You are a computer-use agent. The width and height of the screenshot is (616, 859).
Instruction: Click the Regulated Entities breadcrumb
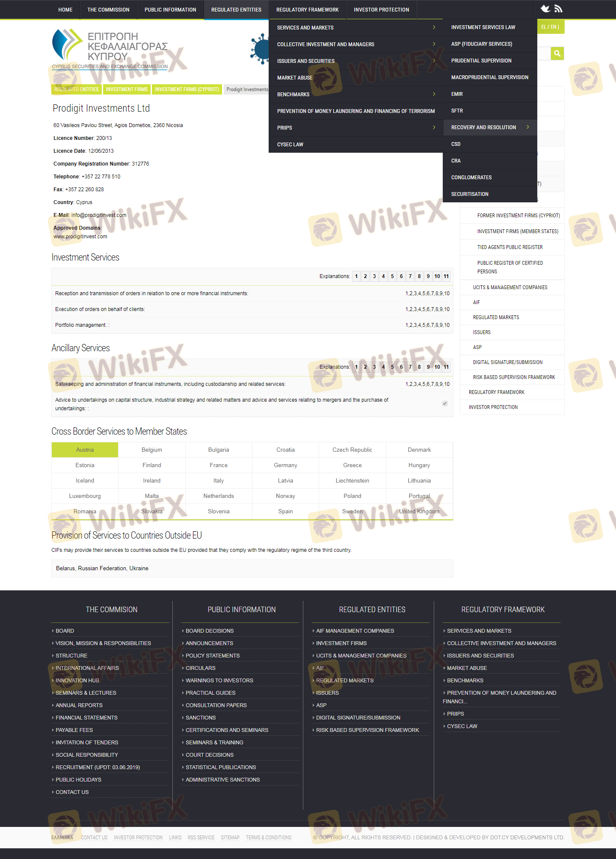[77, 89]
